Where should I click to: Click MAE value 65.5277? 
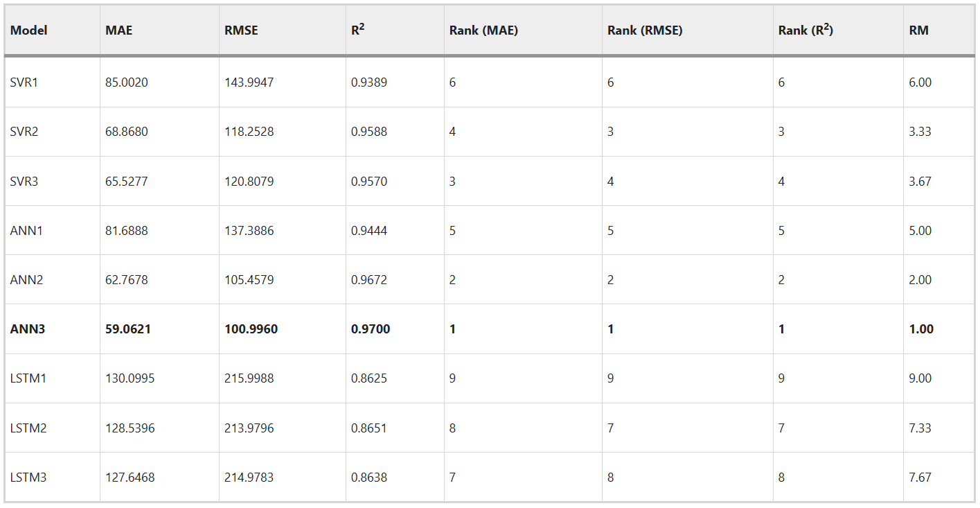pos(127,182)
